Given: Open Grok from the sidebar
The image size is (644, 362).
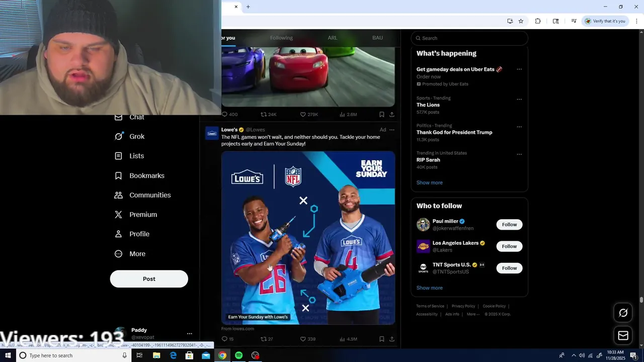Looking at the screenshot, I should pyautogui.click(x=129, y=136).
